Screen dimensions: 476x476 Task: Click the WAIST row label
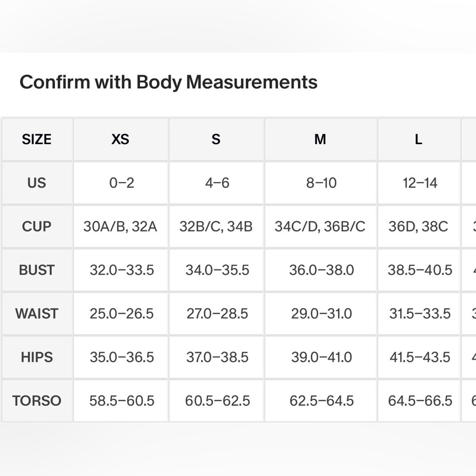[37, 314]
